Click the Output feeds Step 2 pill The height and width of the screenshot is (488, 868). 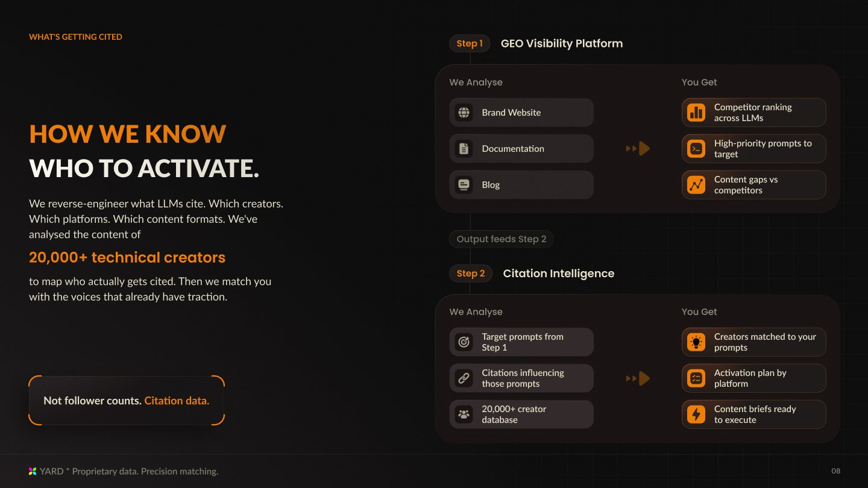click(x=502, y=239)
